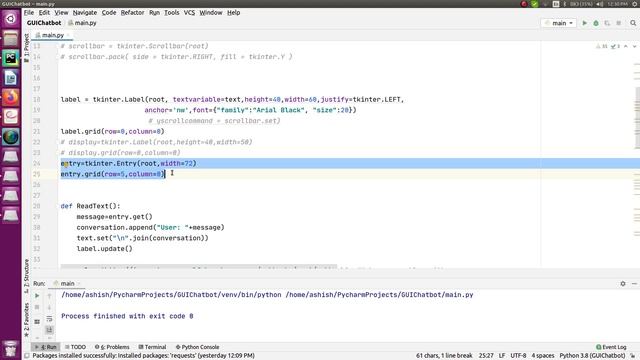Toggle the Project tool window tab
This screenshot has width=640, height=360.
pos(27,47)
